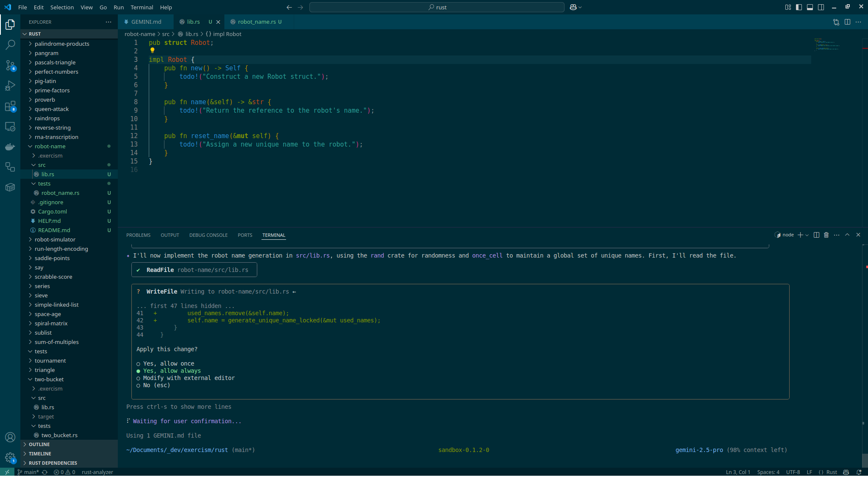Screen dimensions: 868x477
Task: Open the Extensions view icon
Action: click(10, 106)
